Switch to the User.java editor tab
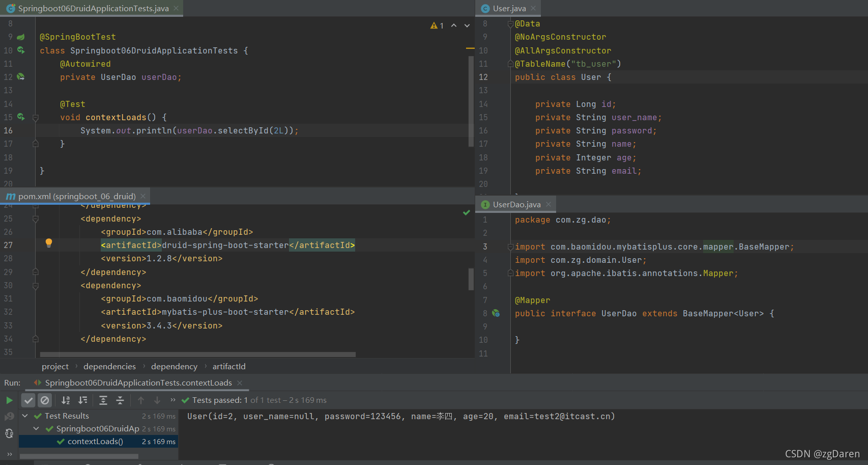868x465 pixels. pos(509,9)
